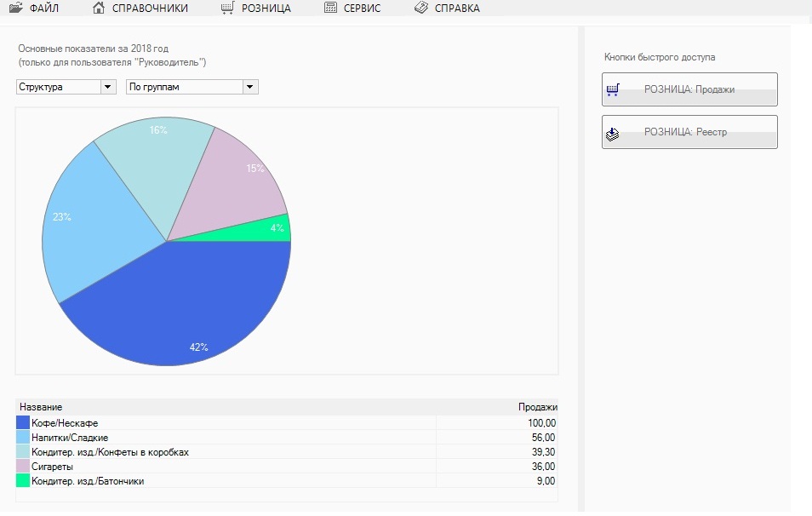Click the shopping cart icon beside РОЗНИЦА menu
The width and height of the screenshot is (812, 516).
227,9
